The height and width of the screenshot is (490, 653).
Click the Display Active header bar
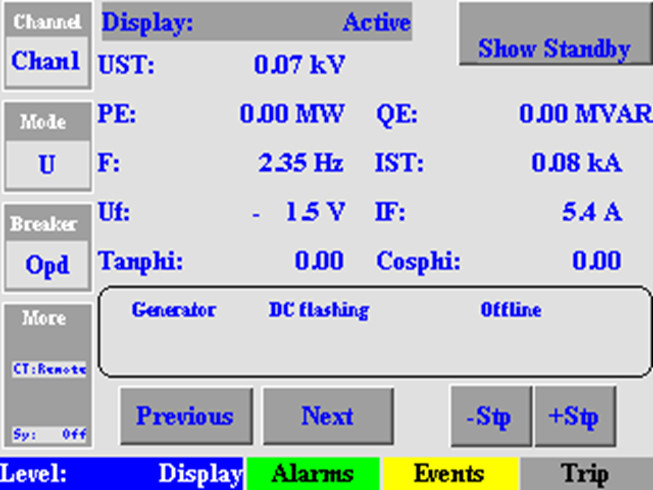[x=256, y=22]
